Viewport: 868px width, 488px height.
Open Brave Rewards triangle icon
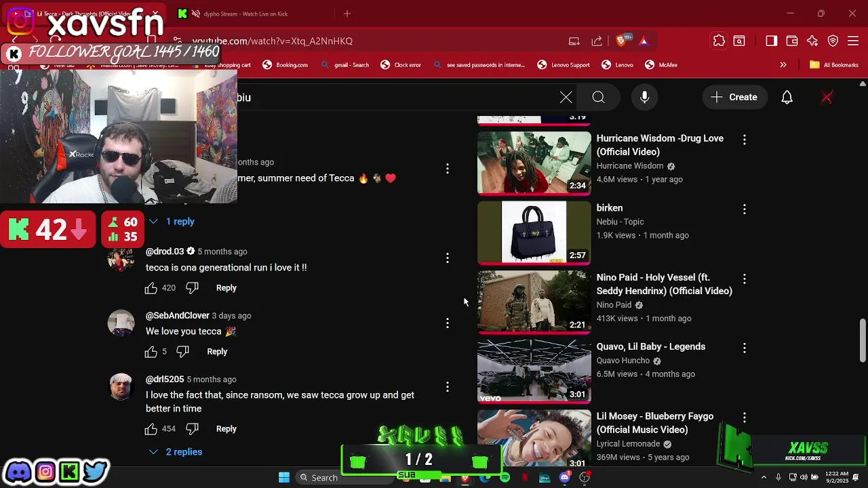644,41
